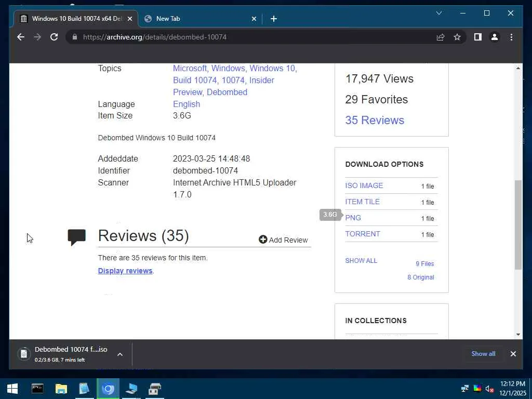Open the 8 Original link
This screenshot has width=532, height=399.
421,277
